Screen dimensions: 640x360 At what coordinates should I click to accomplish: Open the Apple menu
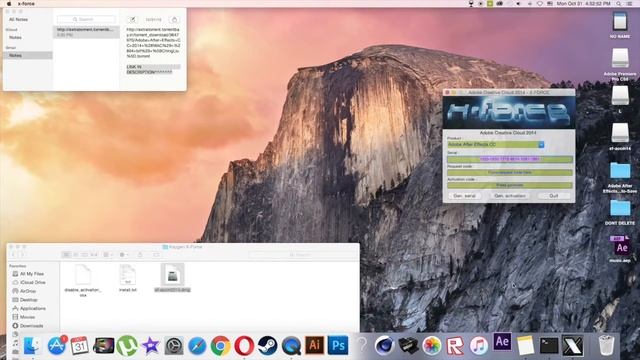[9, 4]
